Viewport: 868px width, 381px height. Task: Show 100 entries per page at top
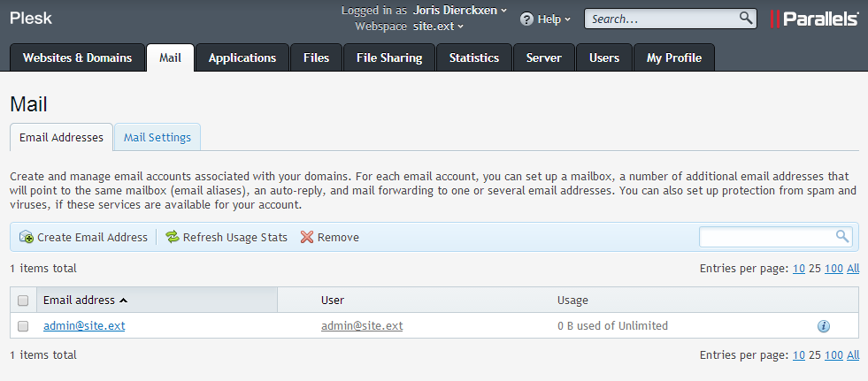(833, 269)
